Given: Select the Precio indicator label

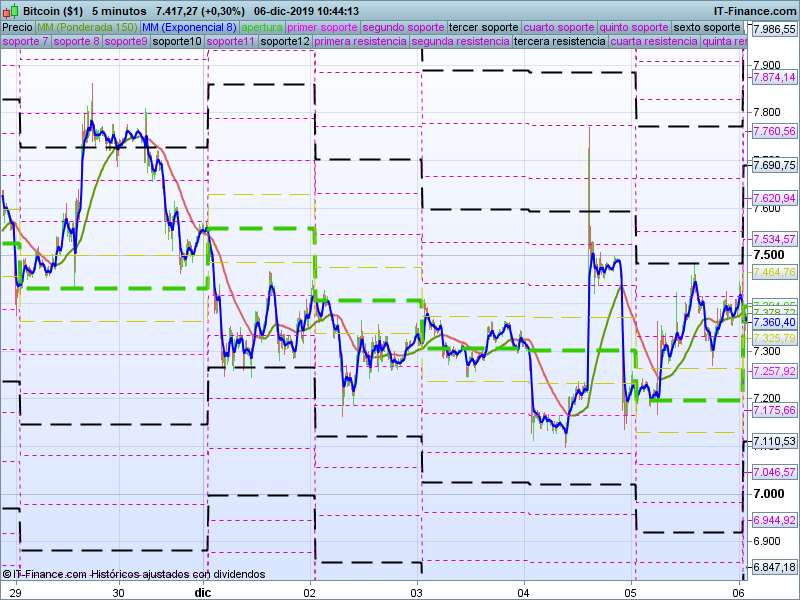Looking at the screenshot, I should (x=17, y=27).
